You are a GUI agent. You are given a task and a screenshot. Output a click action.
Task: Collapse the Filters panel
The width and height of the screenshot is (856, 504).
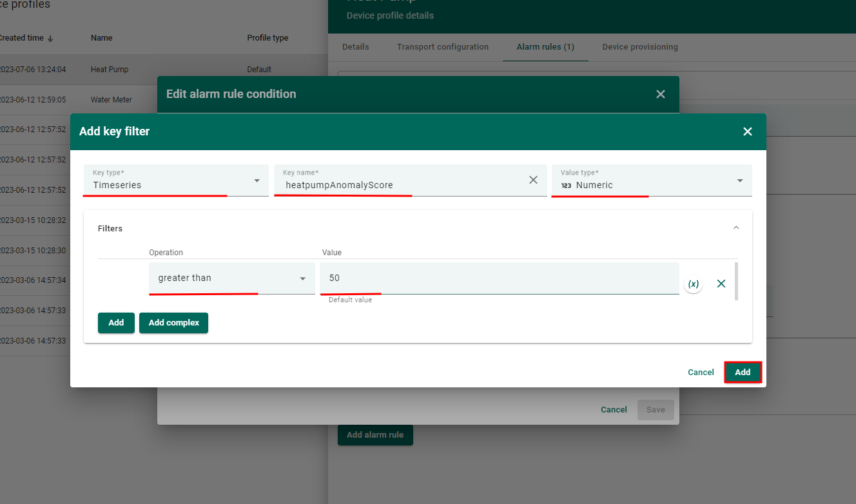coord(736,228)
